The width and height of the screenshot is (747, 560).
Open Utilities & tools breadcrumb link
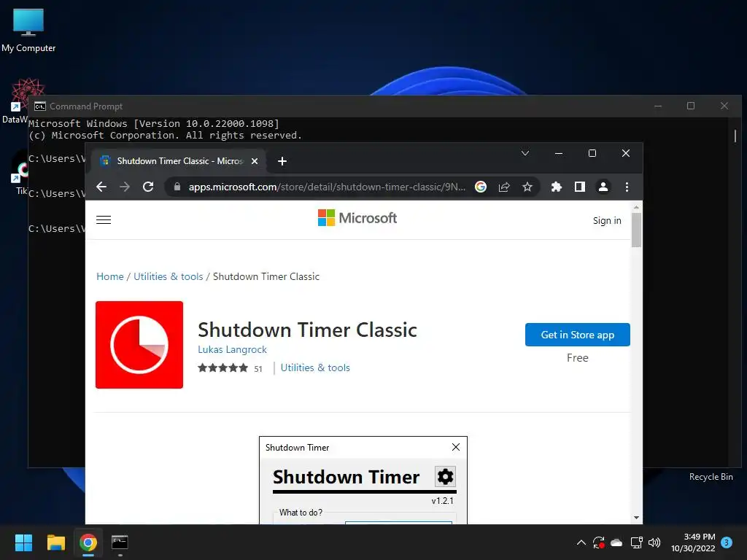(x=169, y=276)
